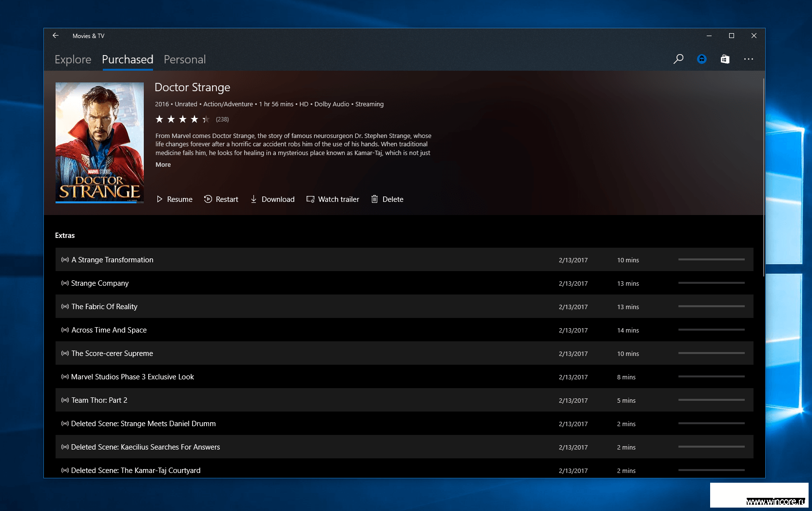Click progress bar of Strange Company
The image size is (812, 511).
pos(712,283)
